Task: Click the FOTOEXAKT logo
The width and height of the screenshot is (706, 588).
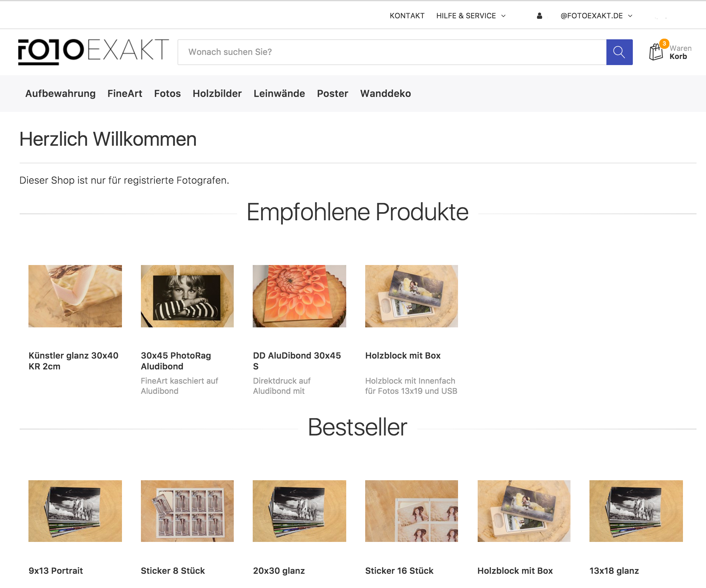Action: (x=94, y=52)
